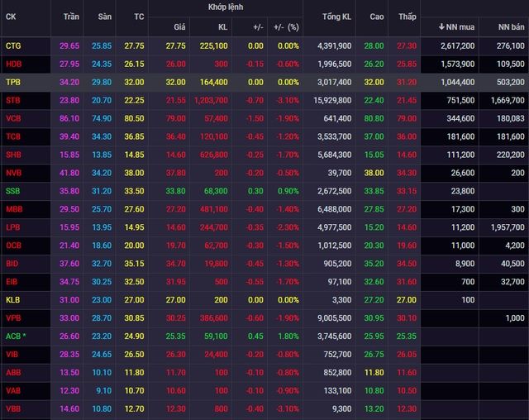The width and height of the screenshot is (529, 420).
Task: Open the CTG stock ticker
Action: click(13, 45)
